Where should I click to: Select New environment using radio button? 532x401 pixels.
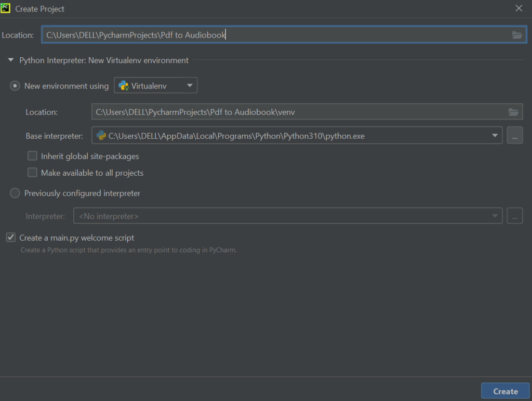pyautogui.click(x=15, y=86)
